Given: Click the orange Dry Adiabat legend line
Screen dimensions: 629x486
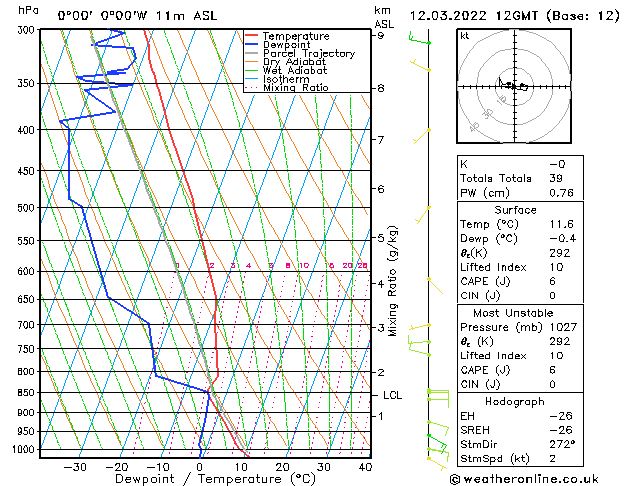Looking at the screenshot, I should 252,62.
